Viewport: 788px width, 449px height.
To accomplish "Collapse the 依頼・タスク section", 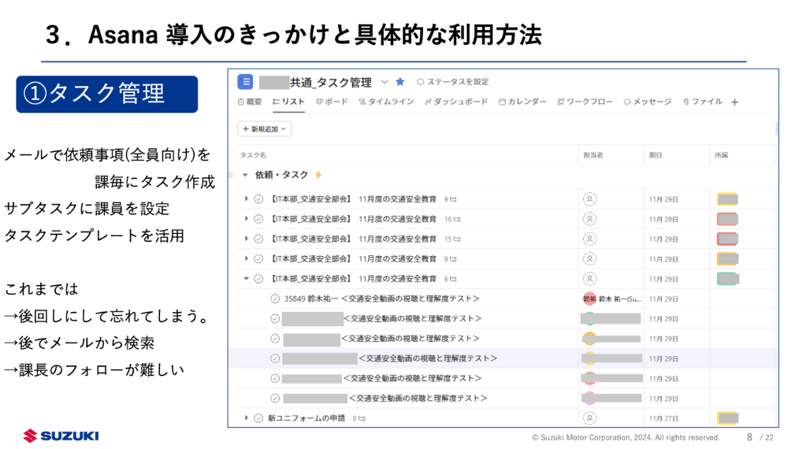I will pos(245,175).
